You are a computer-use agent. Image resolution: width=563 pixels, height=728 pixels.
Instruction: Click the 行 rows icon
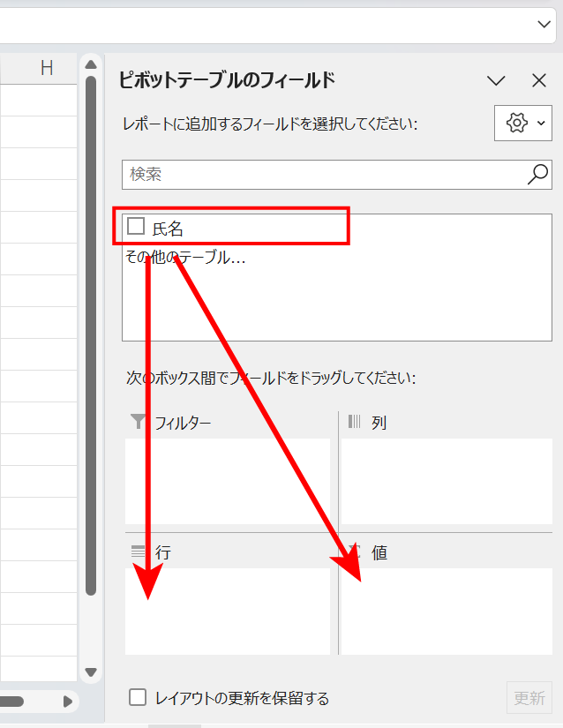[x=138, y=552]
